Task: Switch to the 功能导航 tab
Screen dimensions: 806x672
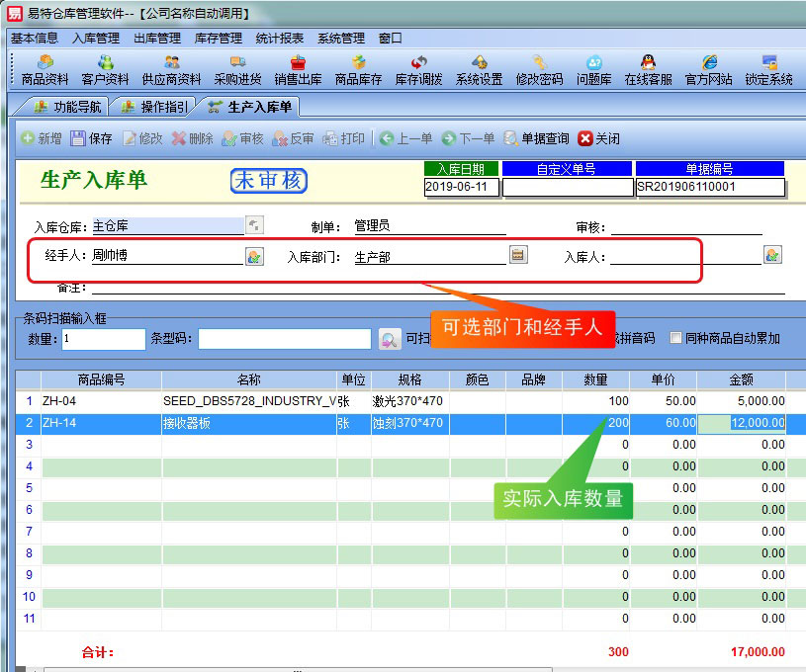Action: tap(67, 107)
